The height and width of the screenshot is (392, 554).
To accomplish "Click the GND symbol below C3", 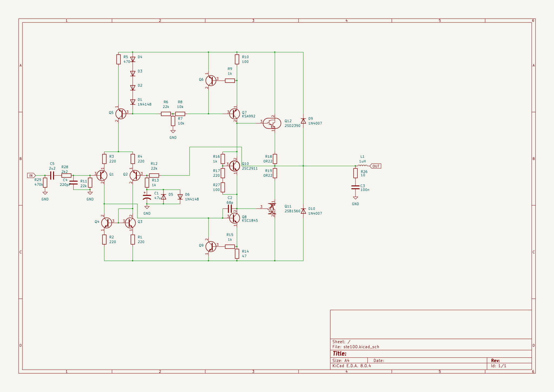I will pos(355,198).
